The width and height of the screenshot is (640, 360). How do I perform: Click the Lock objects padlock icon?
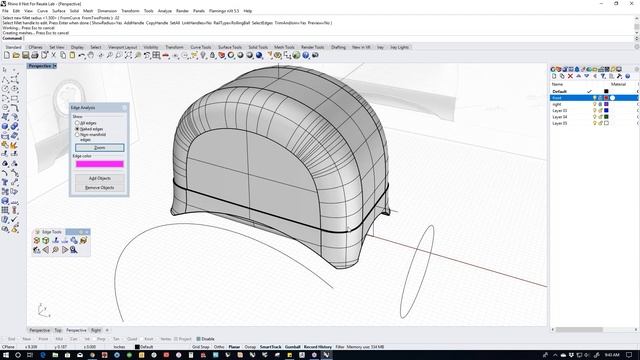click(212, 55)
